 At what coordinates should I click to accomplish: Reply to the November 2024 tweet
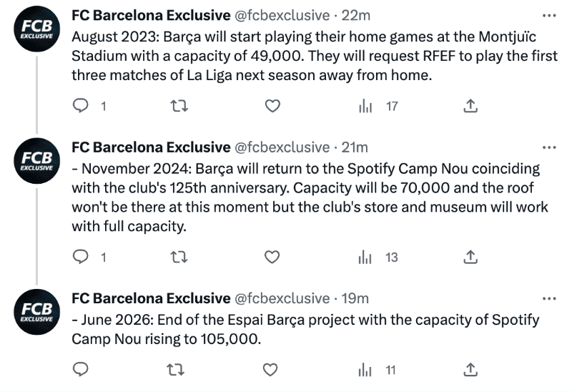(x=82, y=257)
